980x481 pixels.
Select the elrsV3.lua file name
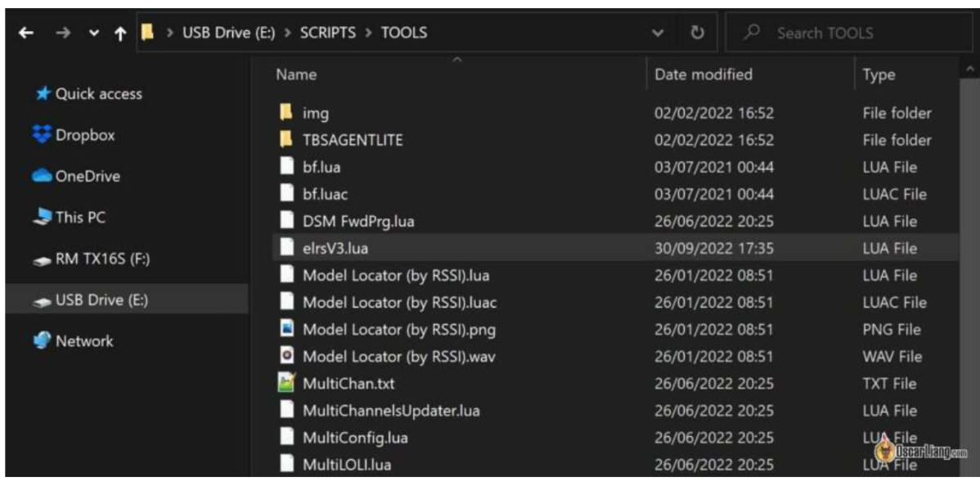pyautogui.click(x=335, y=249)
